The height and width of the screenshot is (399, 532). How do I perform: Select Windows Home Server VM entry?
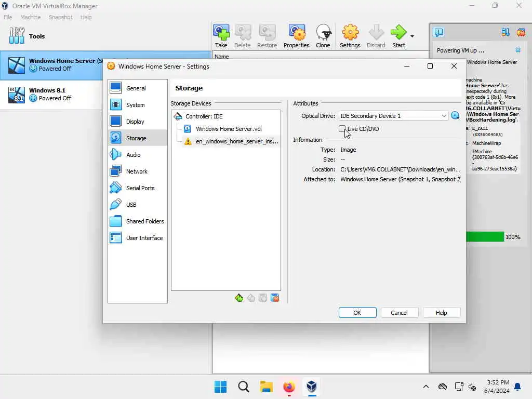point(52,65)
